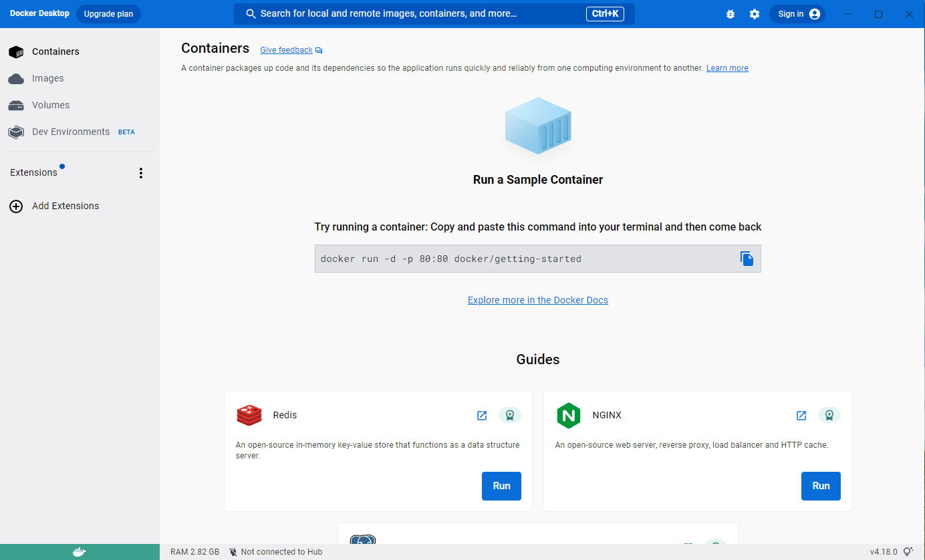The height and width of the screenshot is (560, 925).
Task: Click the RAM 2.82 GB status text
Action: [x=194, y=552]
